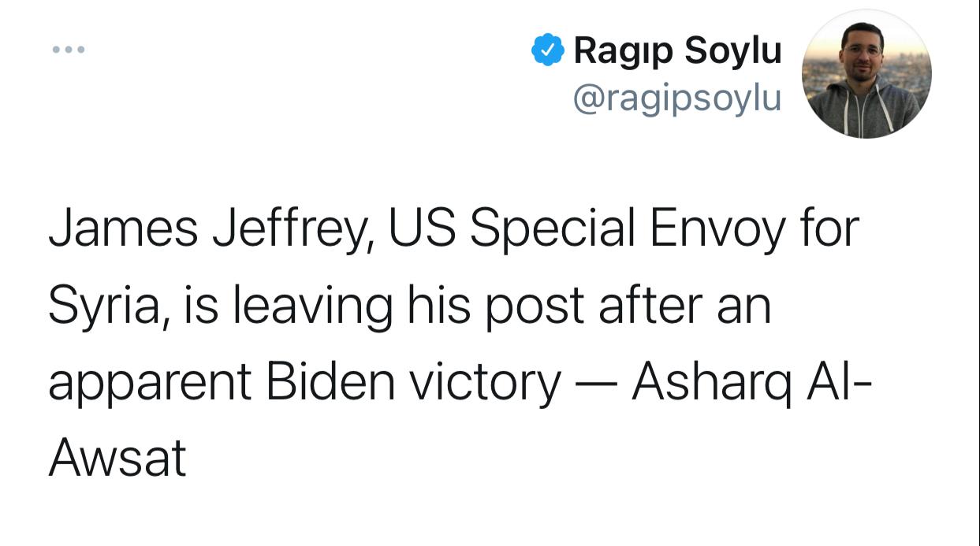The width and height of the screenshot is (980, 546).
Task: Open the three-dot more options menu
Action: click(x=68, y=50)
